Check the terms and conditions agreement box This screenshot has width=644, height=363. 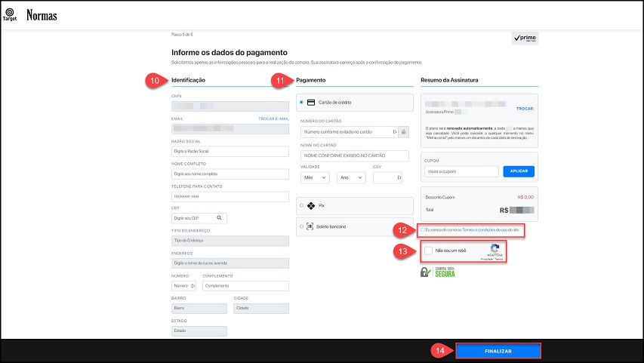[x=424, y=229]
